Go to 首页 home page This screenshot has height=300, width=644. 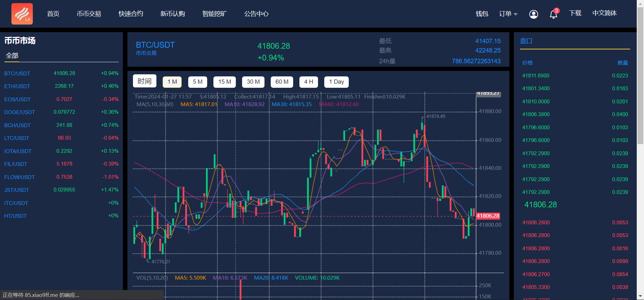coord(53,14)
